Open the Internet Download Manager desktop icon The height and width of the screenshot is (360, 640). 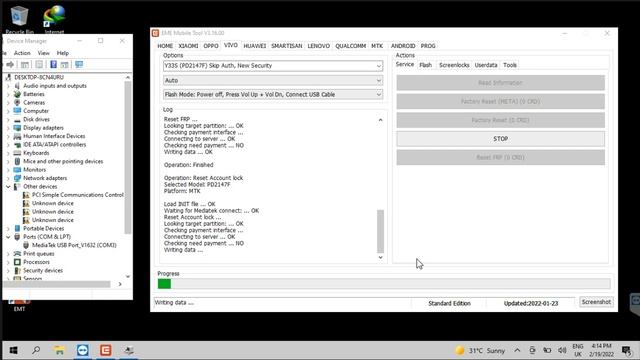pos(54,18)
